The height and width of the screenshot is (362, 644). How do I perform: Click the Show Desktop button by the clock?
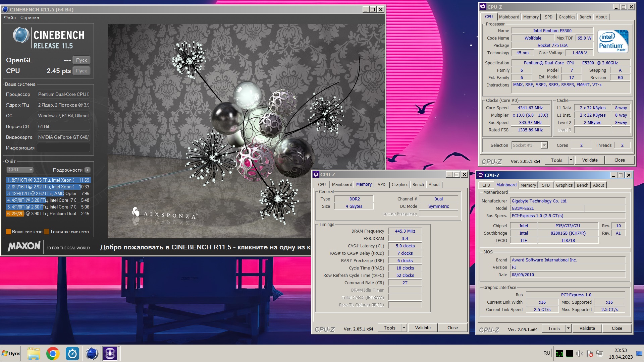tap(639, 354)
